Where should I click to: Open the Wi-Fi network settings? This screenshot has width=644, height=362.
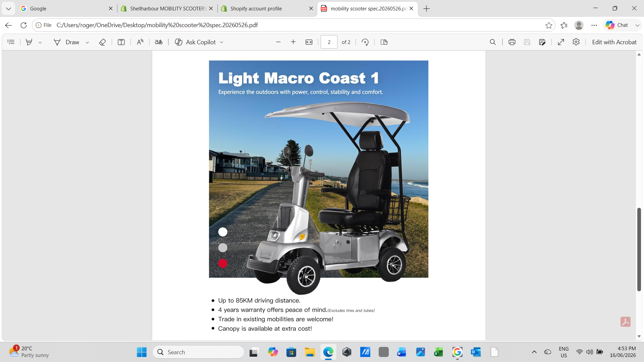tap(579, 352)
